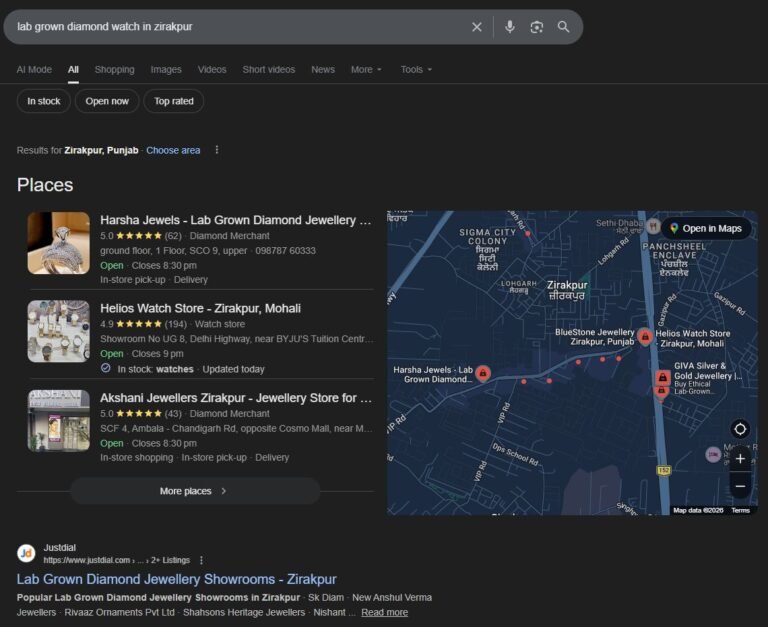The height and width of the screenshot is (627, 768).
Task: Click BlueStone Jewellery map pin
Action: (645, 337)
